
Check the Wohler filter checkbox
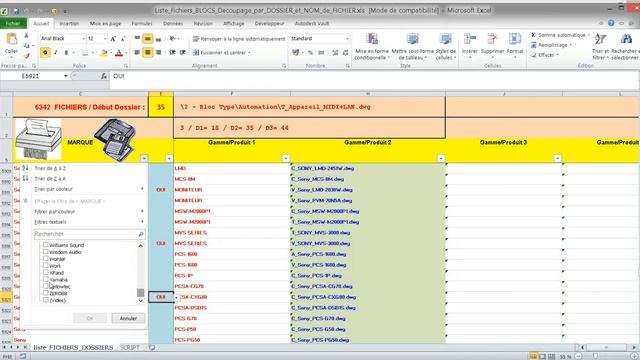point(46,258)
